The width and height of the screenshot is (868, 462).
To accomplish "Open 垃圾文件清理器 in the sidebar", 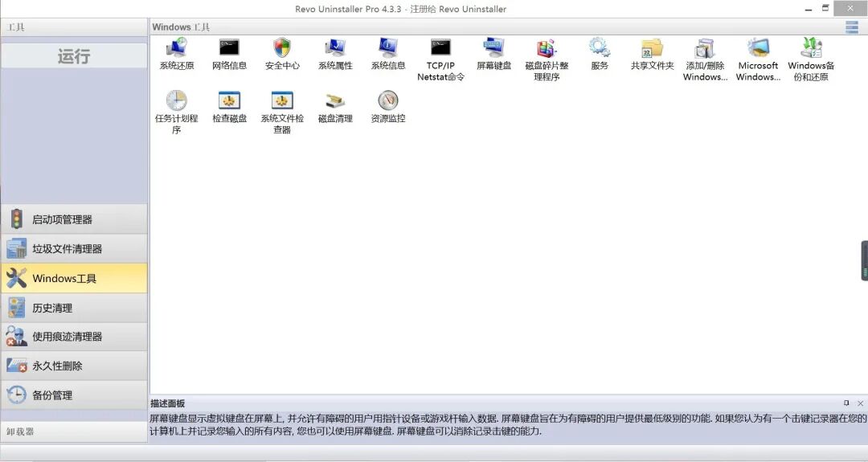I will tap(74, 248).
